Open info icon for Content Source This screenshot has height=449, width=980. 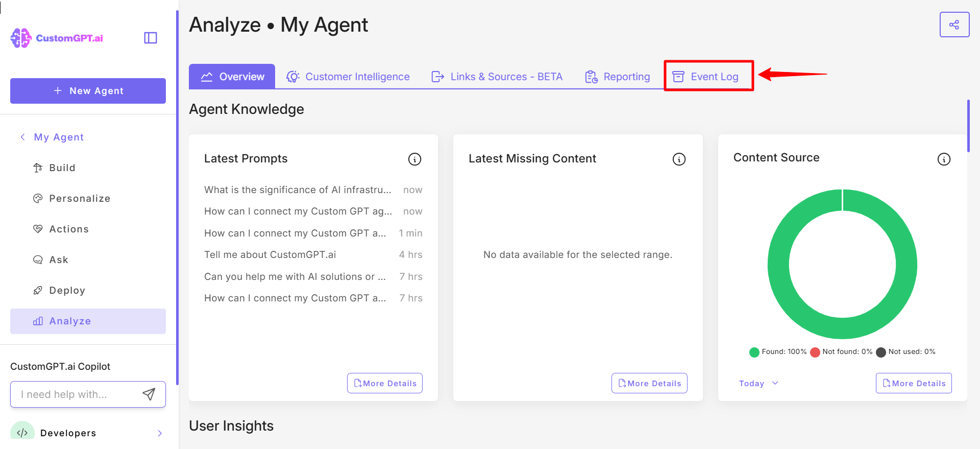pyautogui.click(x=944, y=159)
